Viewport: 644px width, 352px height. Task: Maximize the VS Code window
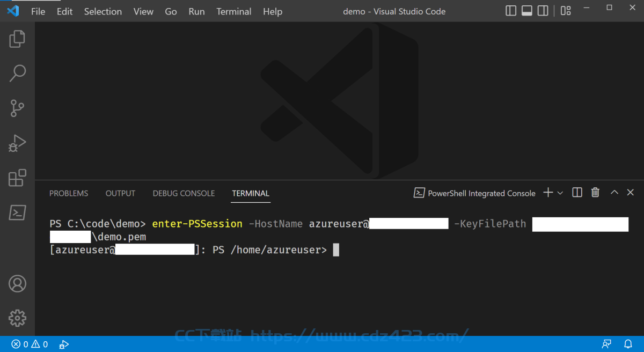[x=609, y=8]
